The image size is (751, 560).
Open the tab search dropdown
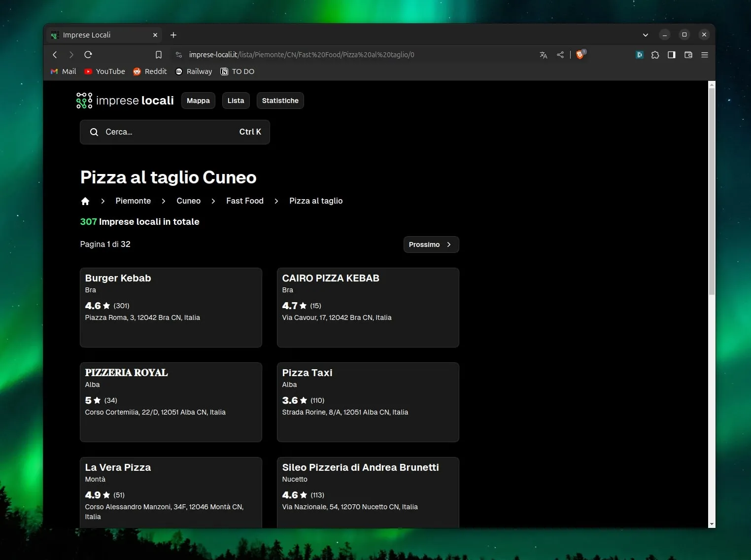coord(645,35)
